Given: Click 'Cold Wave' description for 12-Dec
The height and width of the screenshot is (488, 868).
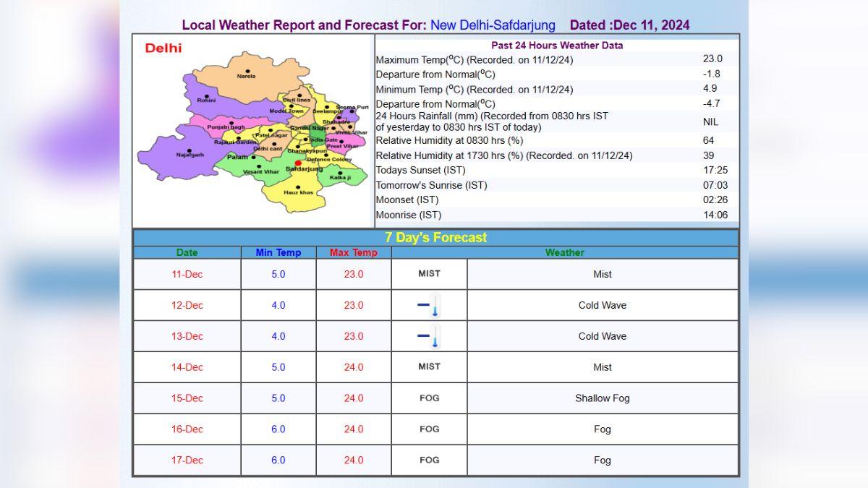Looking at the screenshot, I should 603,305.
